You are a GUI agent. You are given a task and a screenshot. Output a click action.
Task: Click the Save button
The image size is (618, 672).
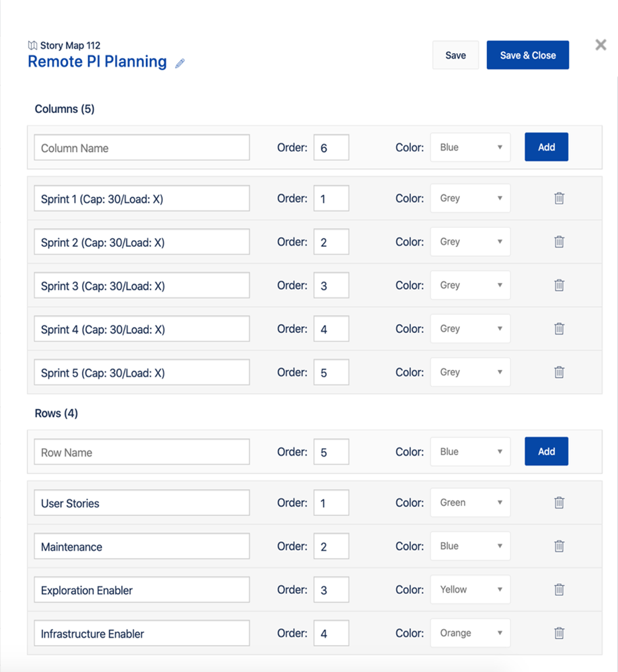pos(455,55)
